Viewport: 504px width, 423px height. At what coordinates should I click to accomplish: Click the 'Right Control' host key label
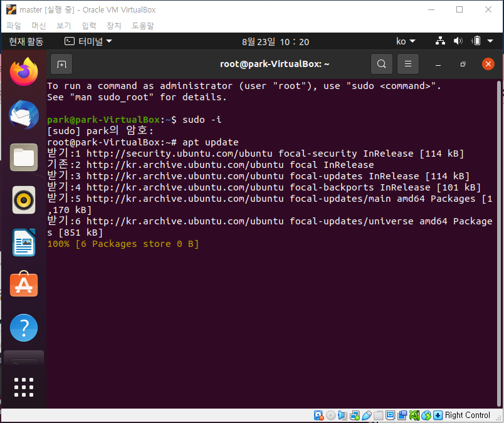(468, 415)
